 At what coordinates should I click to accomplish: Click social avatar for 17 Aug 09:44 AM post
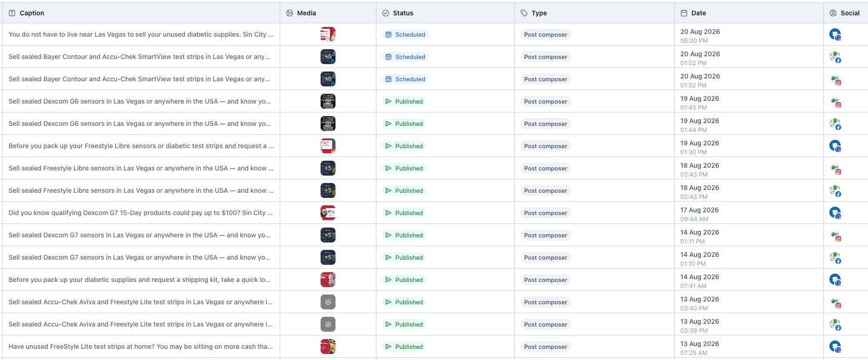pos(835,213)
